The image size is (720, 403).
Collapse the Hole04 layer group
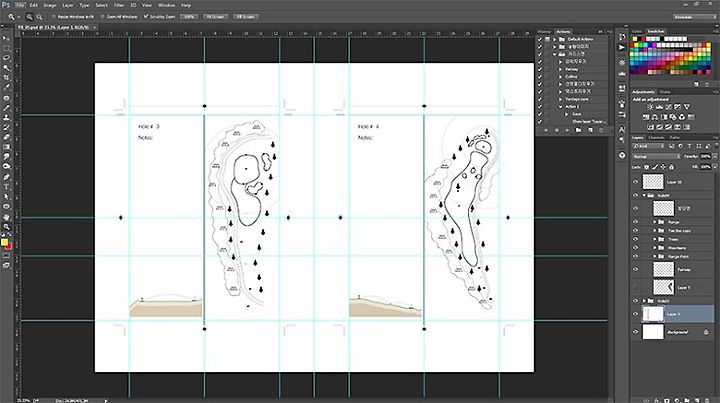click(x=644, y=195)
